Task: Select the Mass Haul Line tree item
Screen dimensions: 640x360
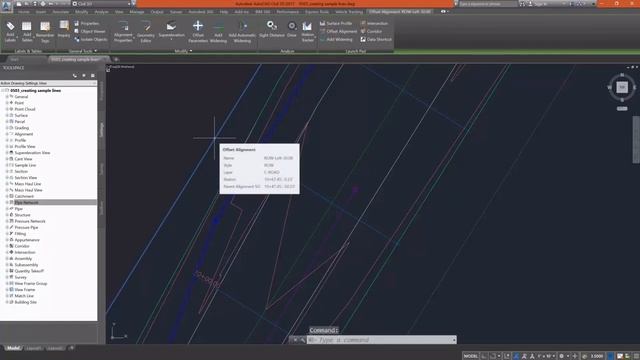Action: [x=28, y=184]
